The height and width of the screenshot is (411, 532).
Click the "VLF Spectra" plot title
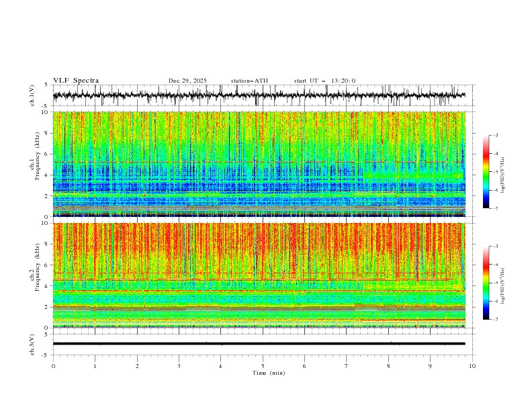[x=76, y=81]
